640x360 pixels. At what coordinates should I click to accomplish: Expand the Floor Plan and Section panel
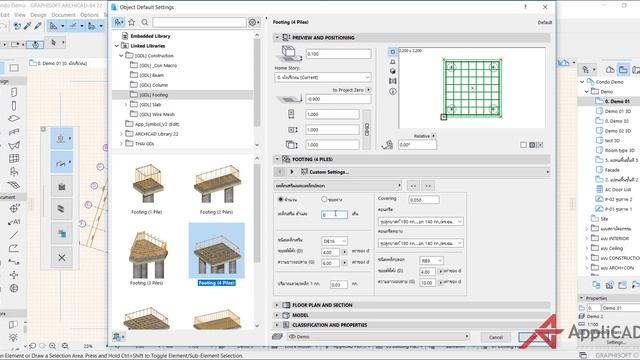tap(277, 305)
